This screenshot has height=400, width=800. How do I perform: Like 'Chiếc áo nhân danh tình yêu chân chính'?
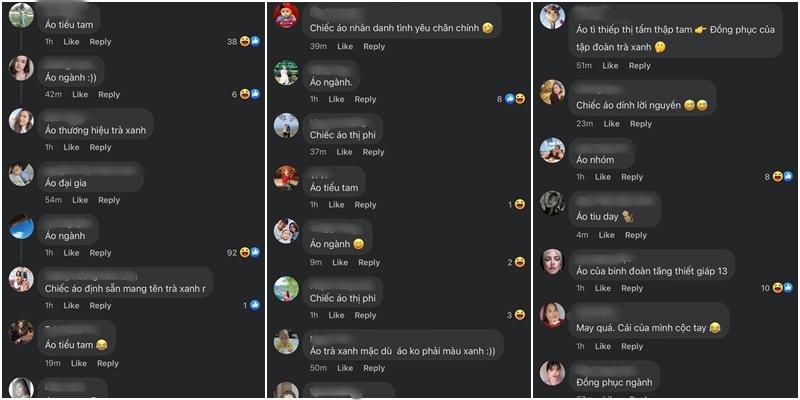[345, 46]
